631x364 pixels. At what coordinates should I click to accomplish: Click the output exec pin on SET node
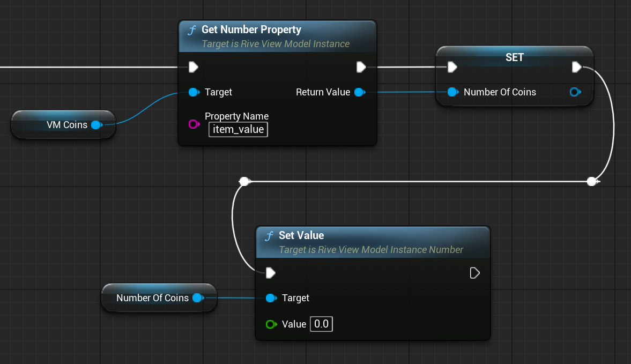pos(576,67)
